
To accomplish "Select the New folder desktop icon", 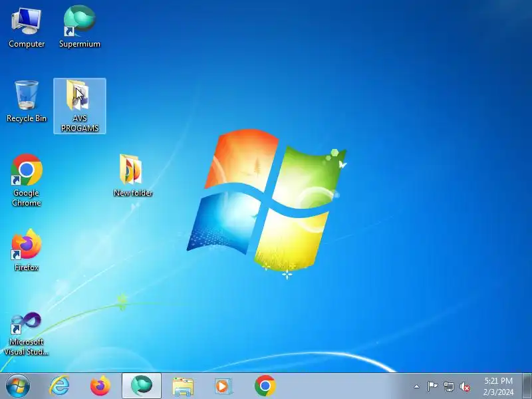I will (x=132, y=176).
